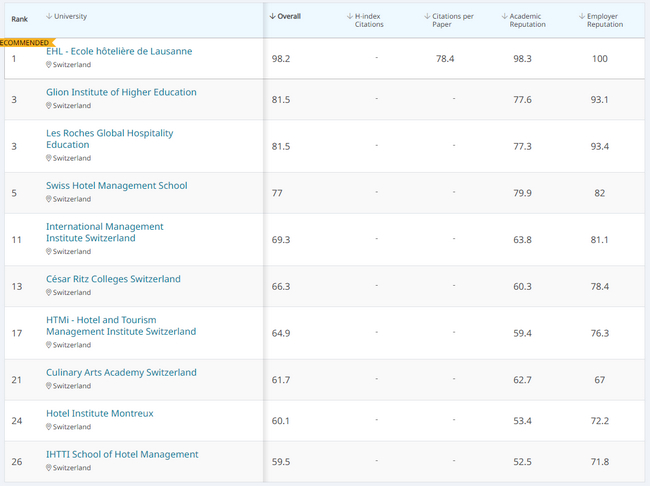Open Swiss Hotel Management School link
Screen dimensions: 650x486
tap(116, 185)
